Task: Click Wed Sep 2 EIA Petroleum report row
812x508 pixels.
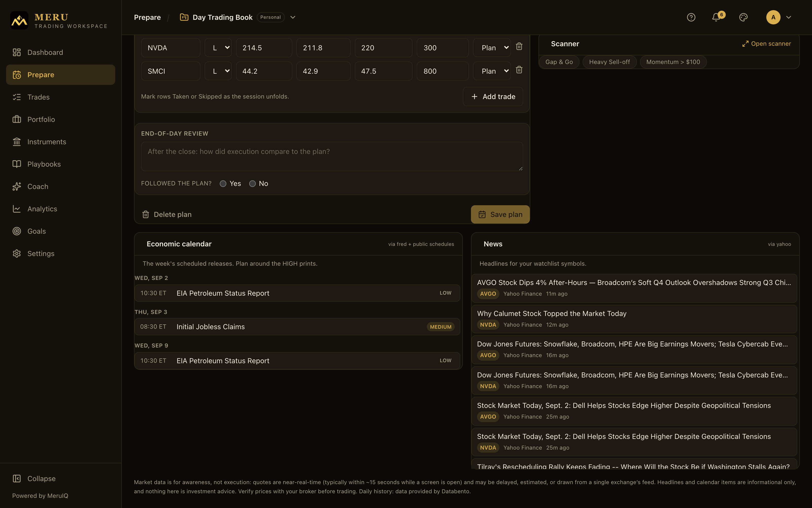Action: [x=297, y=293]
